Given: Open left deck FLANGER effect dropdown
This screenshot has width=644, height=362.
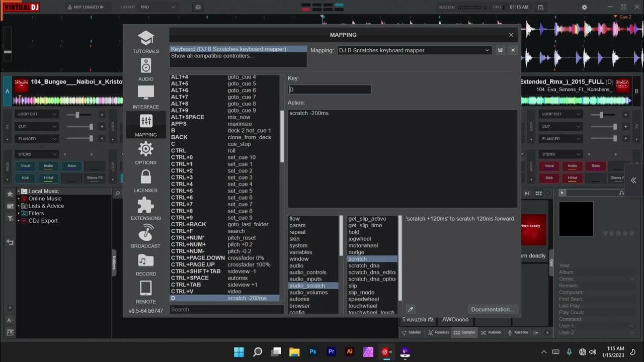Looking at the screenshot, I should coord(36,138).
